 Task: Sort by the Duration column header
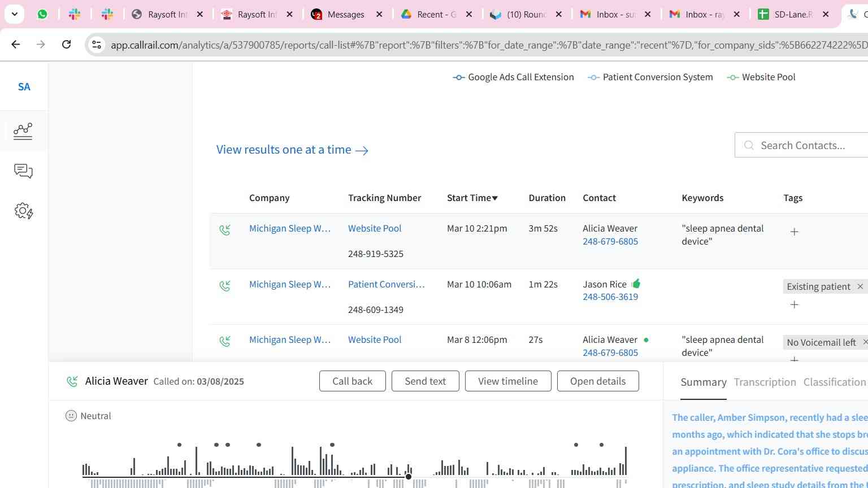tap(547, 198)
